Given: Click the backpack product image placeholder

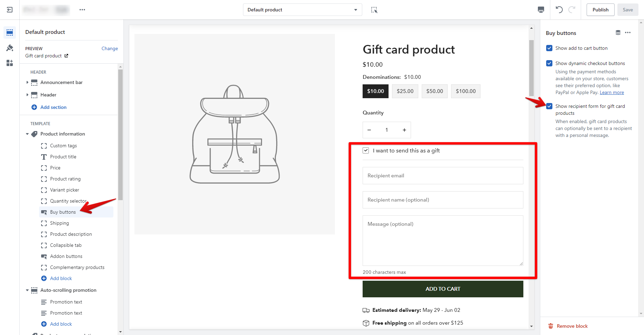Looking at the screenshot, I should pyautogui.click(x=235, y=134).
